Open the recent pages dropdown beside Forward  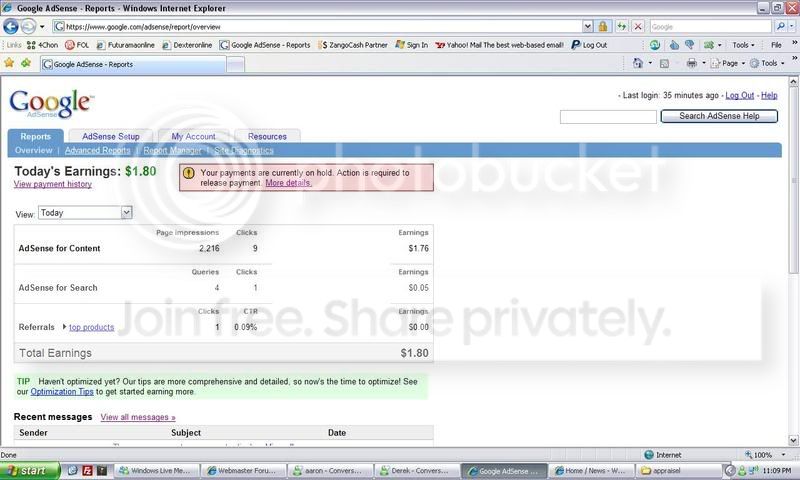point(42,27)
